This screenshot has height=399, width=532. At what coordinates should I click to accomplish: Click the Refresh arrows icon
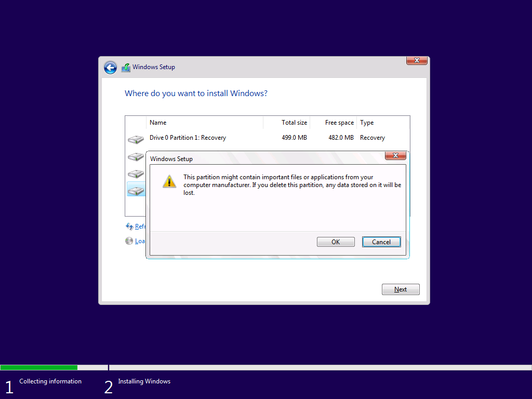click(x=129, y=227)
